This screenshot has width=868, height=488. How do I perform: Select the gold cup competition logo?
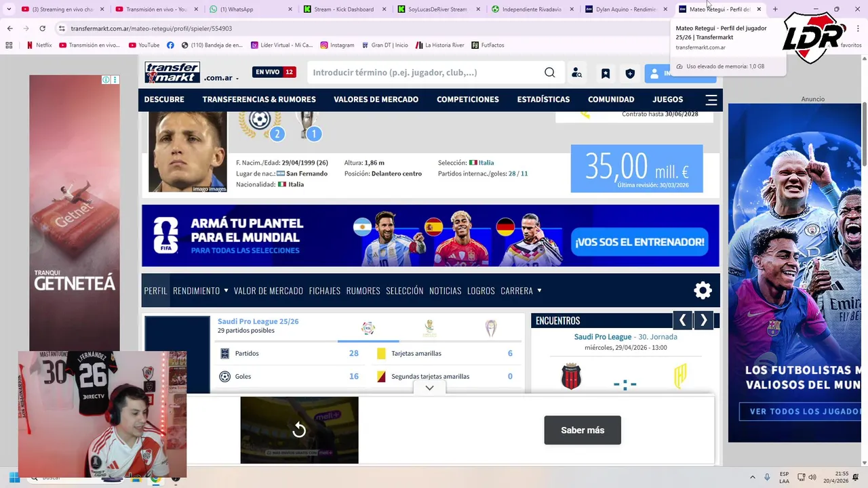(429, 328)
